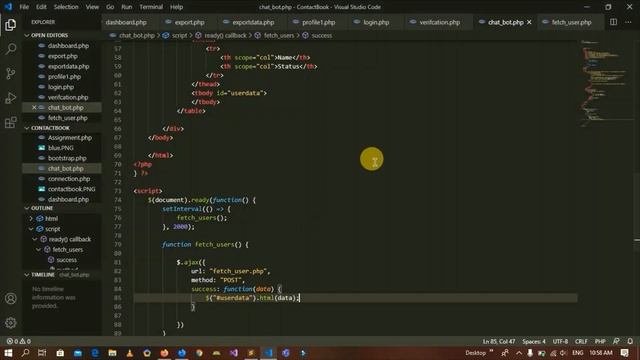
Task: Click the feedback icon in status bar
Action: (x=616, y=341)
